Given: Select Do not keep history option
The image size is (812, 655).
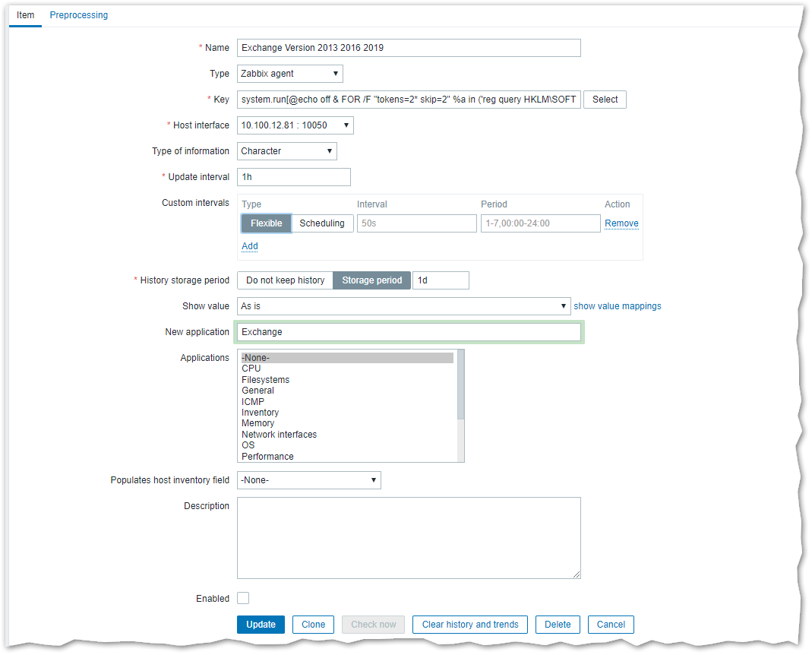Looking at the screenshot, I should coord(285,280).
